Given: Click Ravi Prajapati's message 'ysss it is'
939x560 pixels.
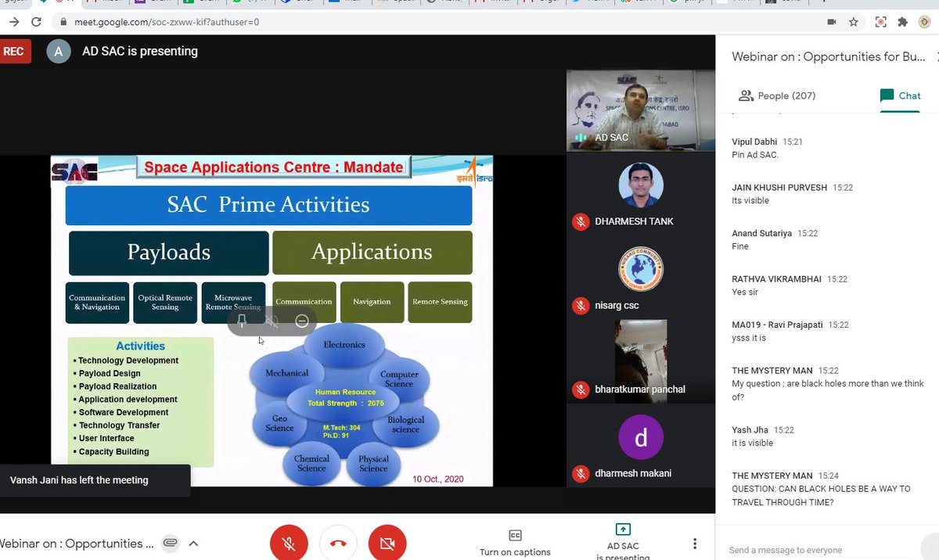Looking at the screenshot, I should (749, 338).
